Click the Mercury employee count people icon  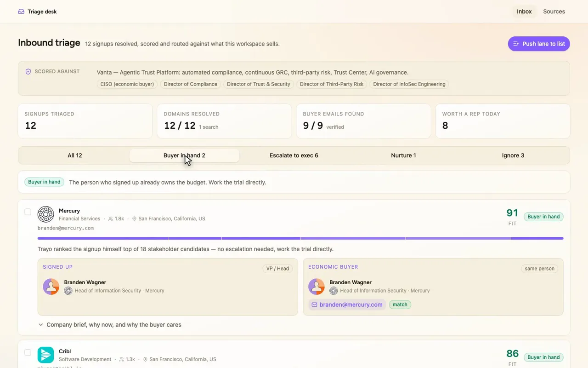(x=111, y=219)
